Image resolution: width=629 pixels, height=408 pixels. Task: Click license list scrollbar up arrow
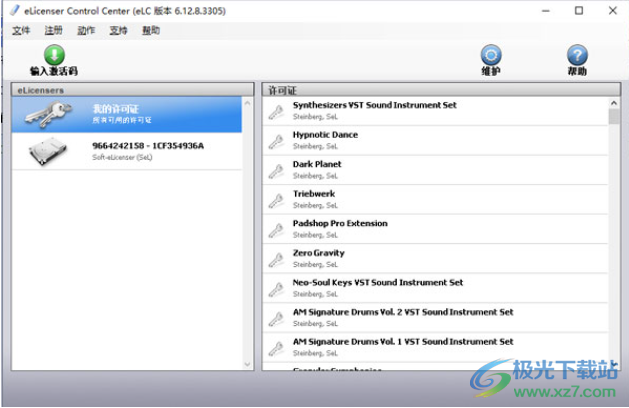pyautogui.click(x=614, y=103)
